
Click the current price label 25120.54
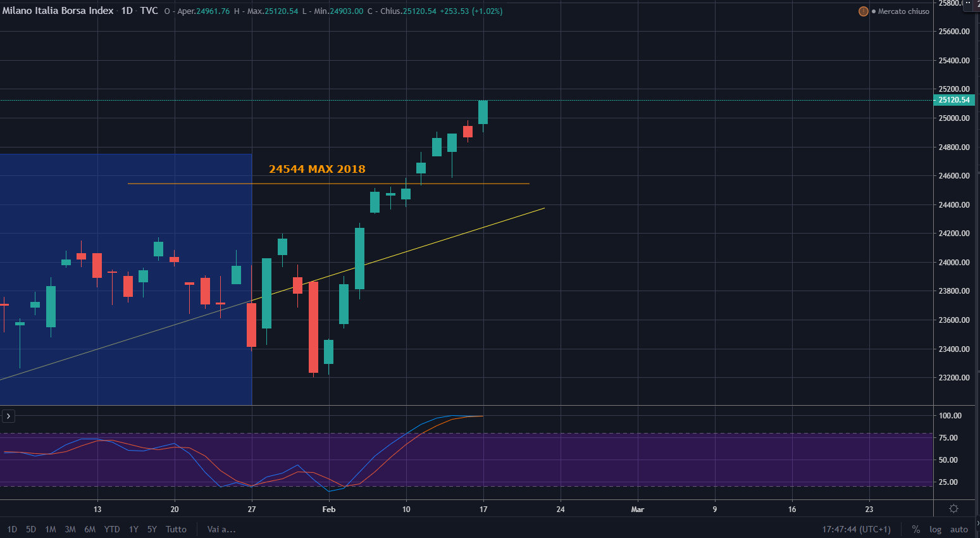click(x=954, y=100)
